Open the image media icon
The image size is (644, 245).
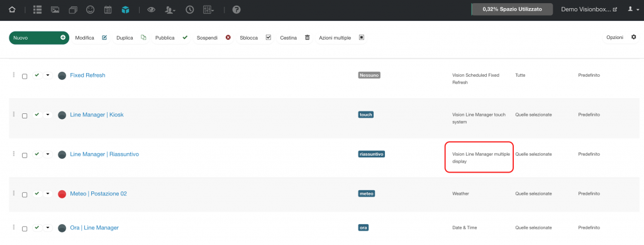pos(55,10)
